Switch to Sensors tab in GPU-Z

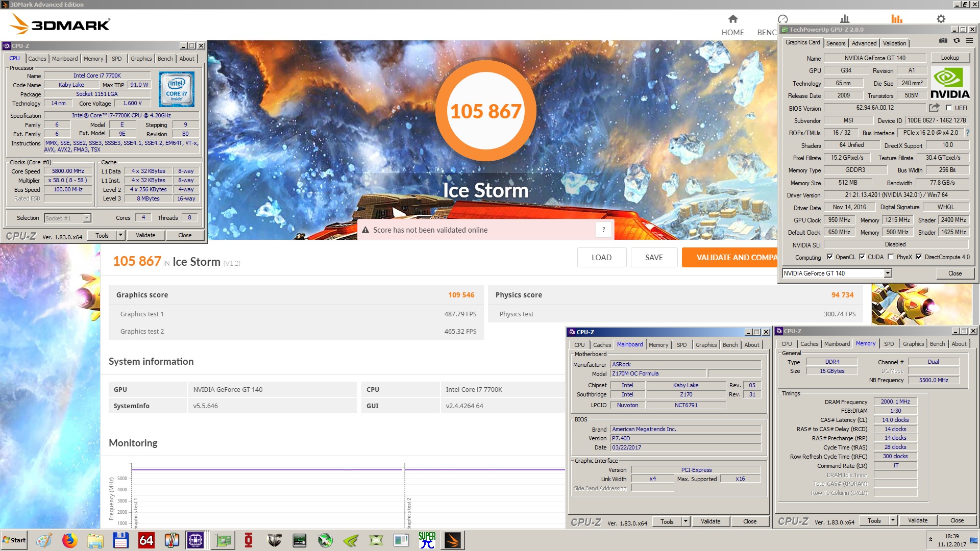tap(836, 43)
